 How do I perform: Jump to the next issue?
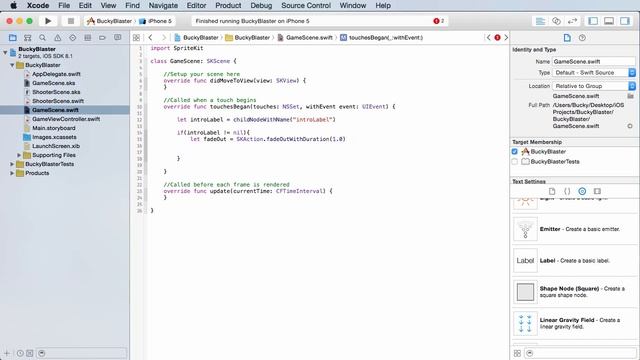click(506, 38)
